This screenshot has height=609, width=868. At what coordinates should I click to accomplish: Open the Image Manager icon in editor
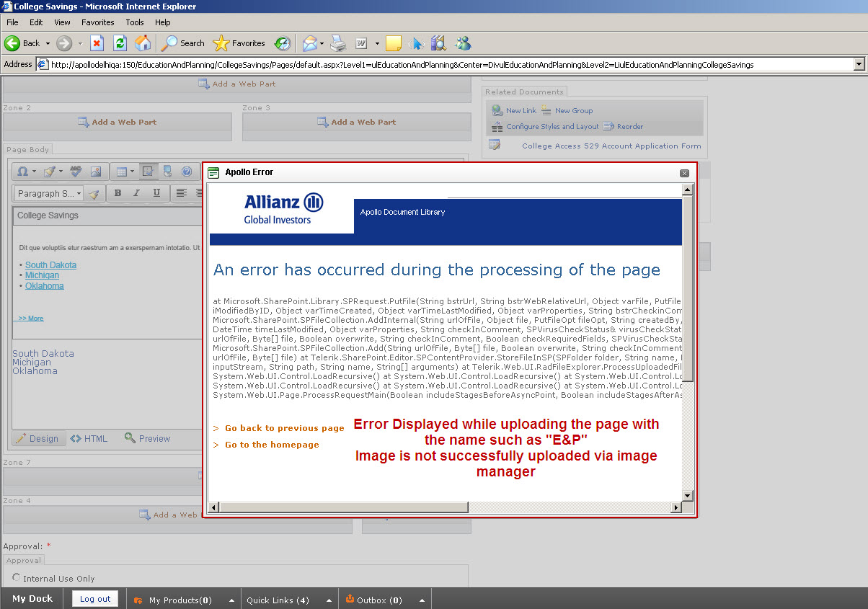pos(96,172)
